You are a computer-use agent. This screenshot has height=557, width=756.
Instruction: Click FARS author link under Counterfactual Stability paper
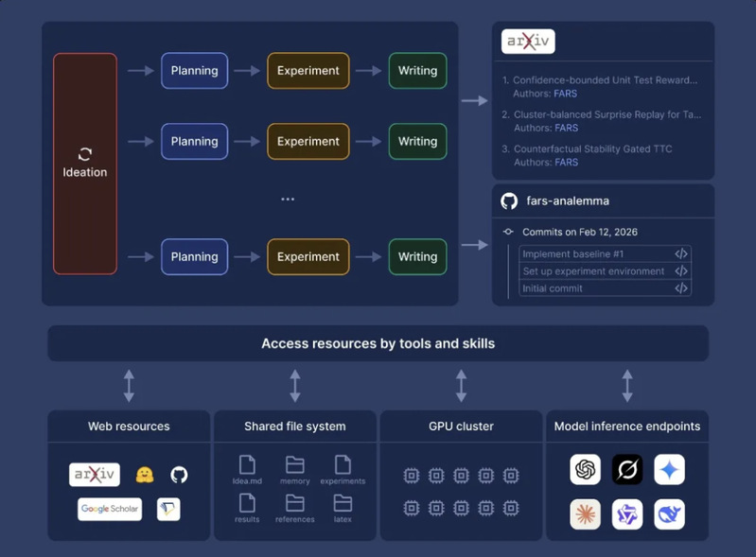click(x=566, y=162)
